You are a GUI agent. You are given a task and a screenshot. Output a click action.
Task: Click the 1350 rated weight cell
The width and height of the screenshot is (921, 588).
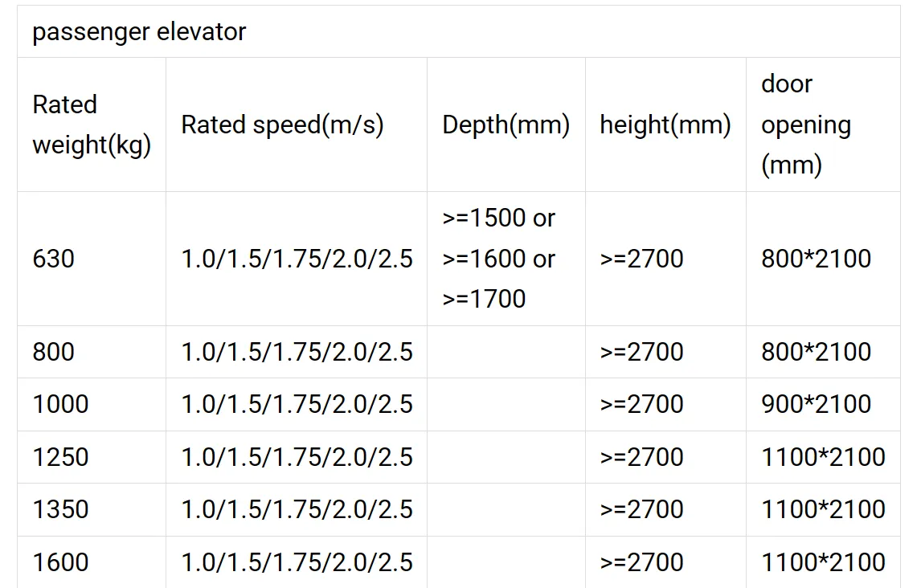click(x=60, y=509)
